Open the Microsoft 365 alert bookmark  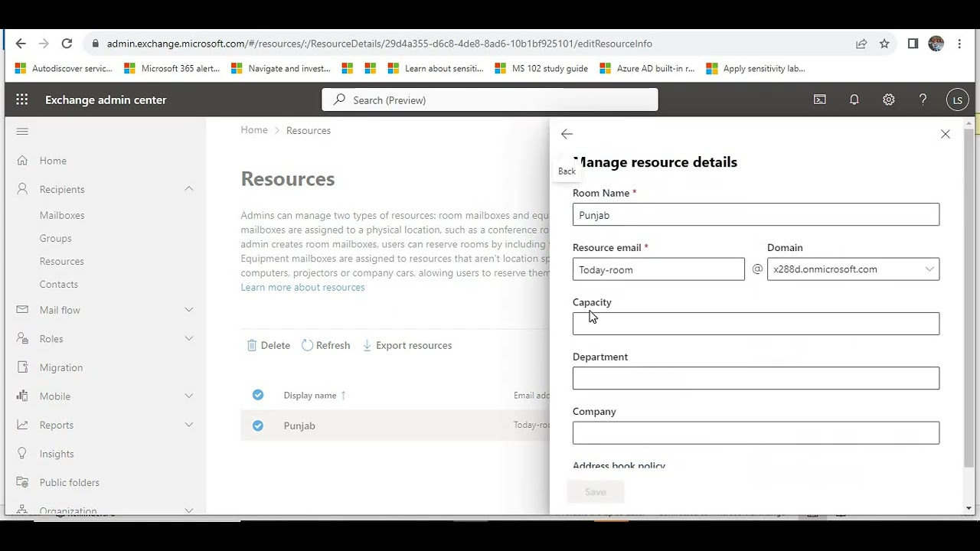tap(172, 68)
